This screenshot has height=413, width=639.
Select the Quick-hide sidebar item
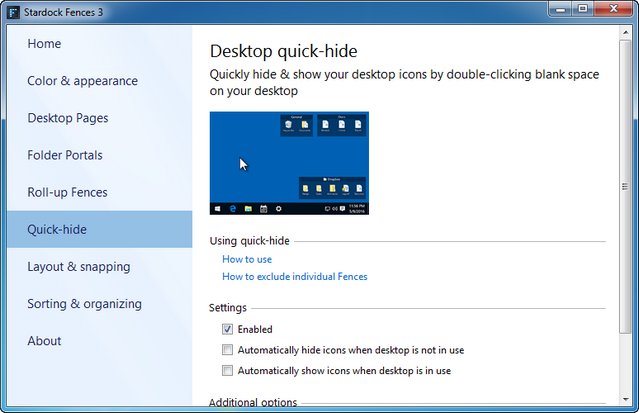57,229
